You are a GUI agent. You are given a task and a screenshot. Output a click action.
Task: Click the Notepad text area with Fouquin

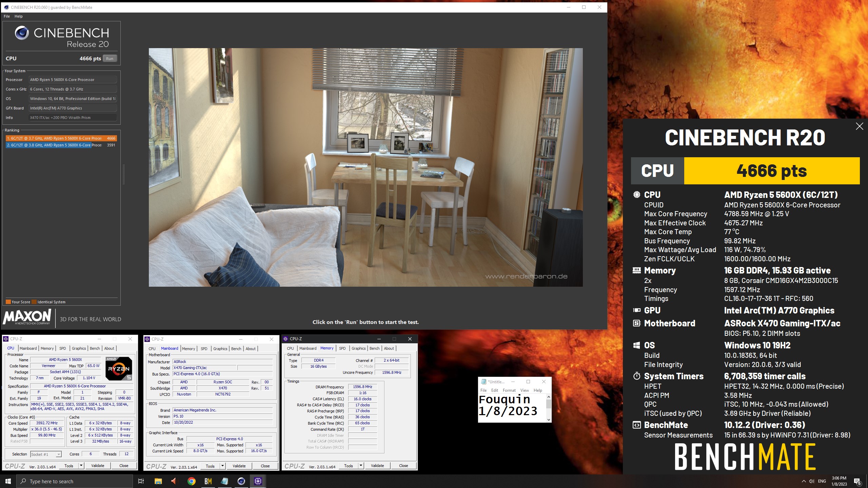512,408
